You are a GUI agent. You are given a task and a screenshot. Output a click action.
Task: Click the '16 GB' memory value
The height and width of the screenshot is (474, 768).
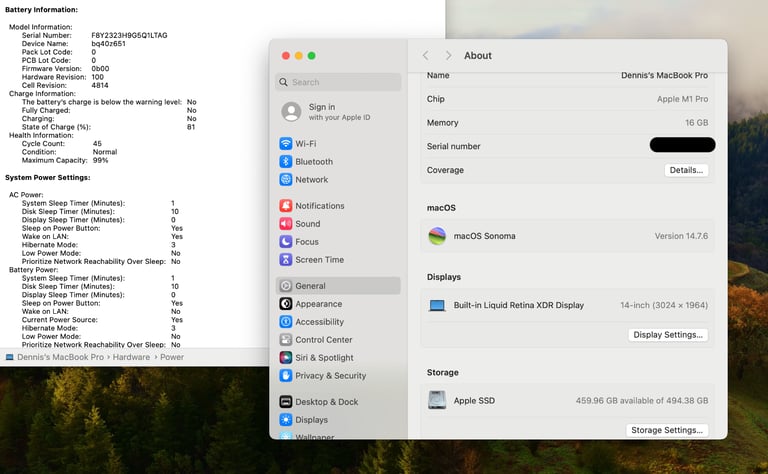[x=696, y=122]
